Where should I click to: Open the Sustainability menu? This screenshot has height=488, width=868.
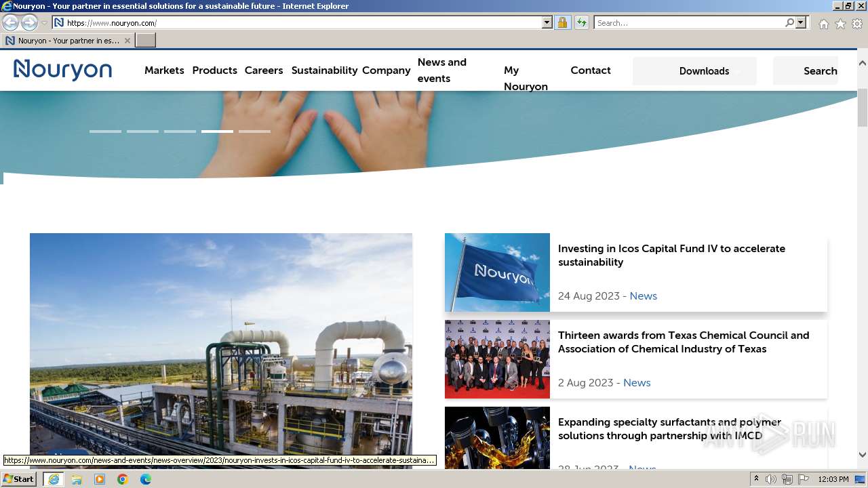[324, 70]
